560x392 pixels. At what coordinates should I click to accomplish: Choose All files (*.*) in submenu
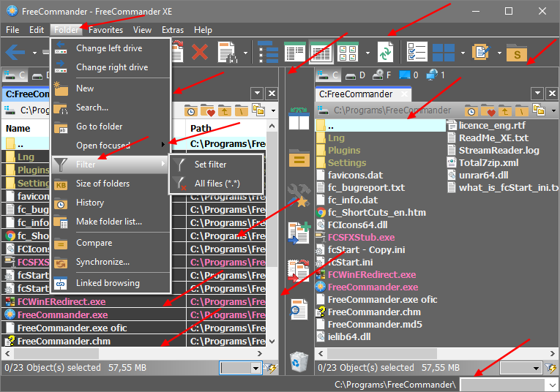click(x=217, y=184)
